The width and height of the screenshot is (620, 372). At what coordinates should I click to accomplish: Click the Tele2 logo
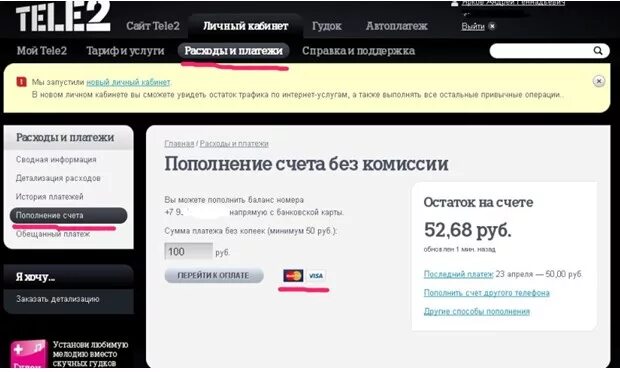tap(63, 17)
